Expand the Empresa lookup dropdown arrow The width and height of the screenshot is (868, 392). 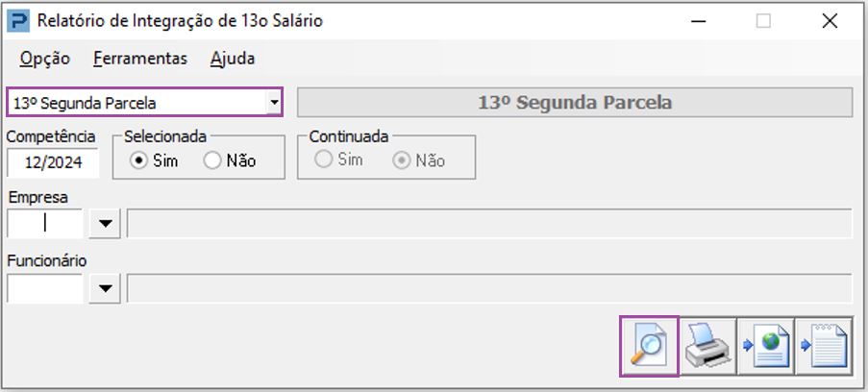(x=105, y=223)
